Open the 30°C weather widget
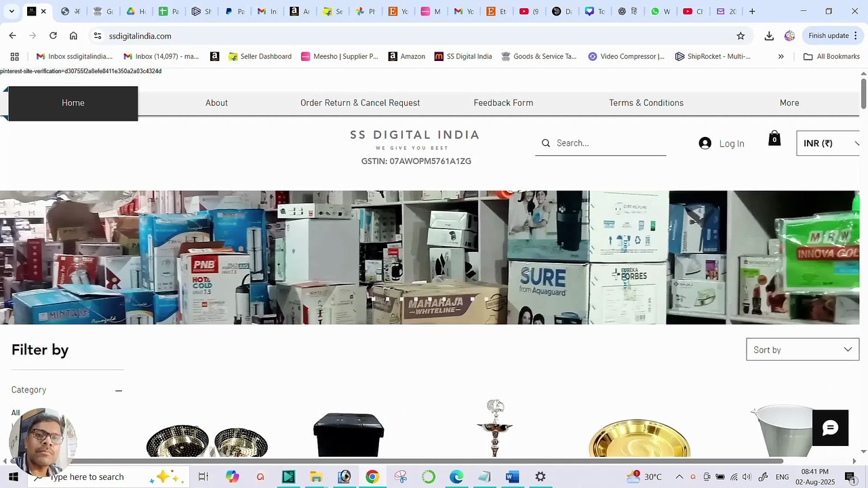 [x=643, y=477]
